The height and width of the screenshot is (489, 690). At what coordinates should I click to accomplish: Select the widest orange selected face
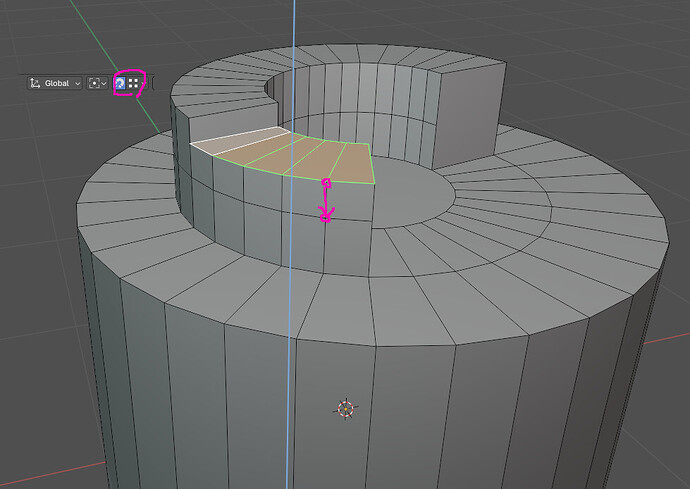(351, 163)
